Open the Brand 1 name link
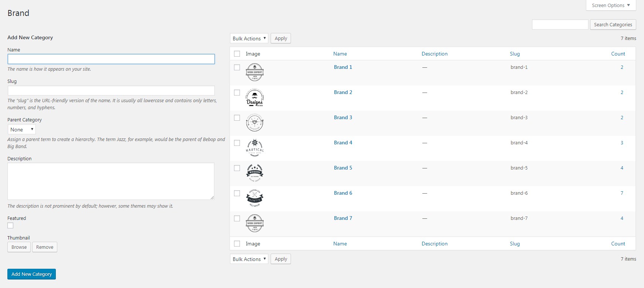The height and width of the screenshot is (288, 644). click(343, 67)
